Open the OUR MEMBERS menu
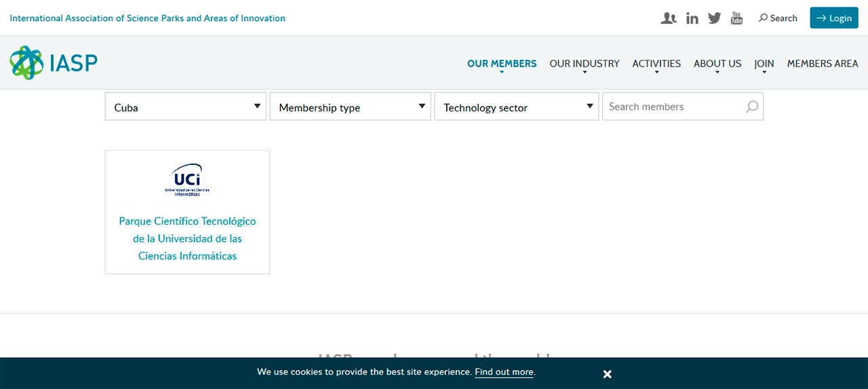Viewport: 868px width, 389px height. coord(502,64)
